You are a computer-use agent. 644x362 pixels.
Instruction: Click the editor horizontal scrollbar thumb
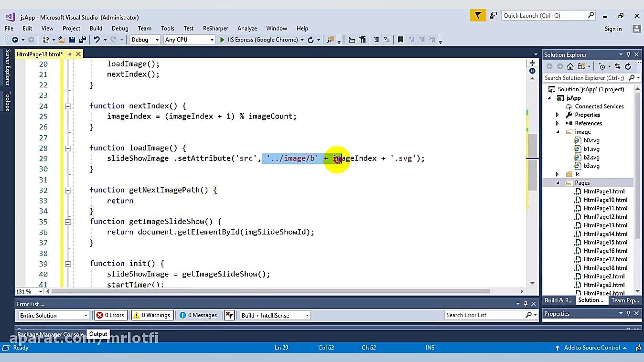(x=271, y=291)
